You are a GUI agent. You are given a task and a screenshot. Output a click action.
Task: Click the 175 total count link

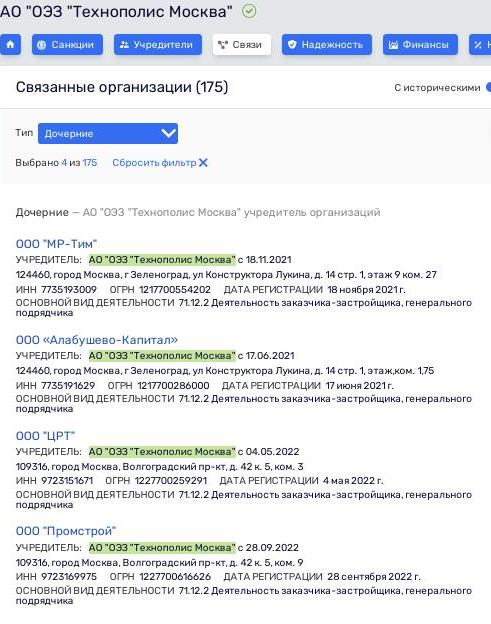[x=90, y=163]
